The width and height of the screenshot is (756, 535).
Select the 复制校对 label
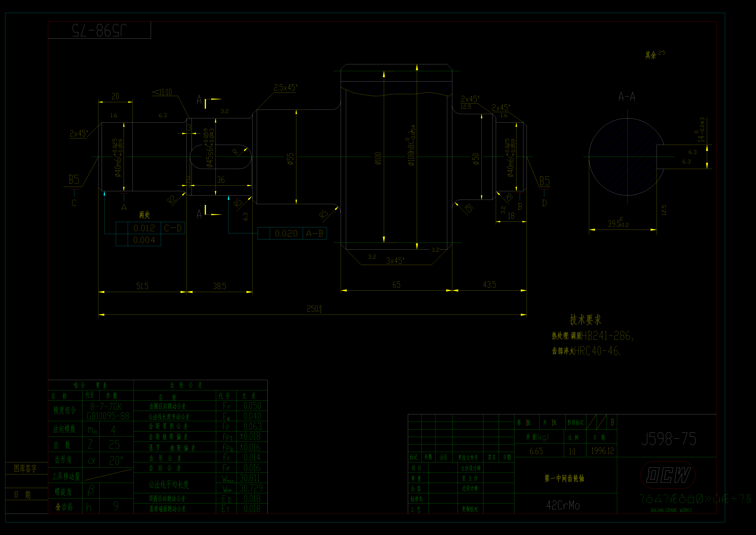470,509
